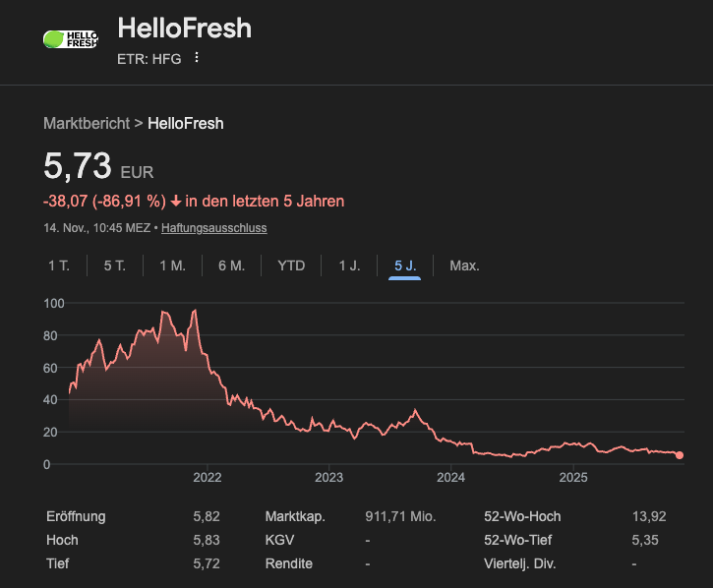Click the 40 y-axis label
The width and height of the screenshot is (713, 588).
pos(50,400)
